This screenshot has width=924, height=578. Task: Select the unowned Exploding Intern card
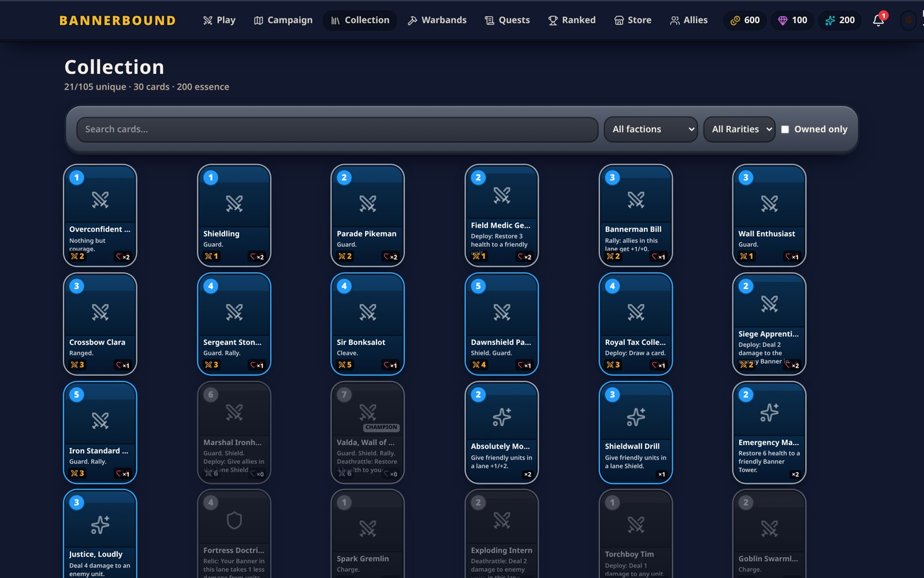[x=502, y=534]
